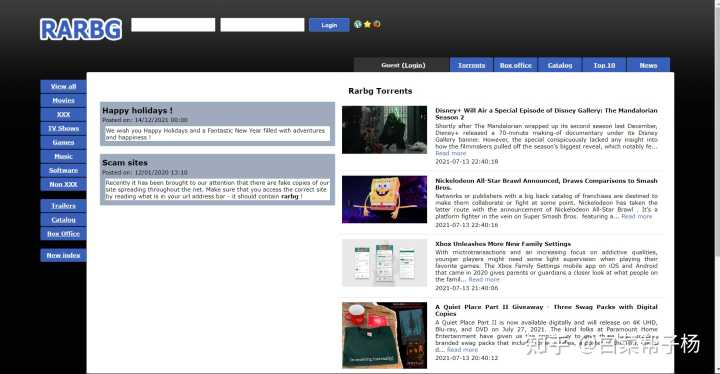Select Movies in the left sidebar
The width and height of the screenshot is (720, 374).
(63, 100)
